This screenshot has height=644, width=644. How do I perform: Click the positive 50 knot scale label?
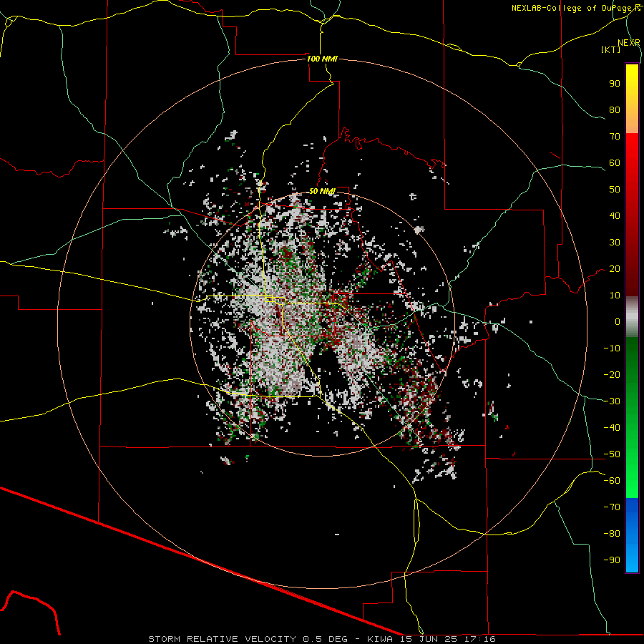click(615, 190)
